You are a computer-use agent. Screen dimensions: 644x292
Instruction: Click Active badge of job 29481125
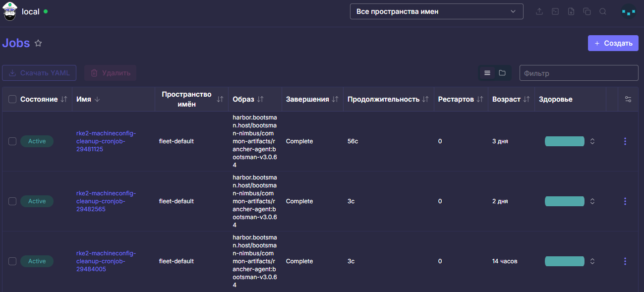point(37,141)
